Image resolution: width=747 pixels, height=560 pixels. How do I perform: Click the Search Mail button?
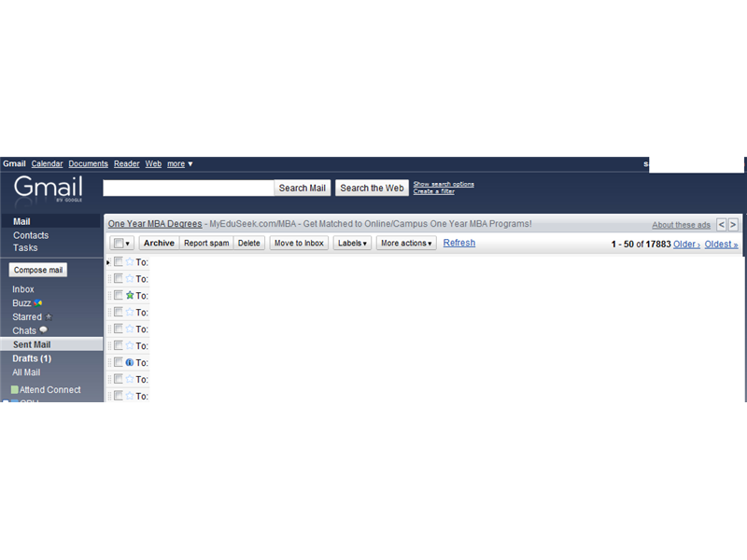[x=302, y=189]
